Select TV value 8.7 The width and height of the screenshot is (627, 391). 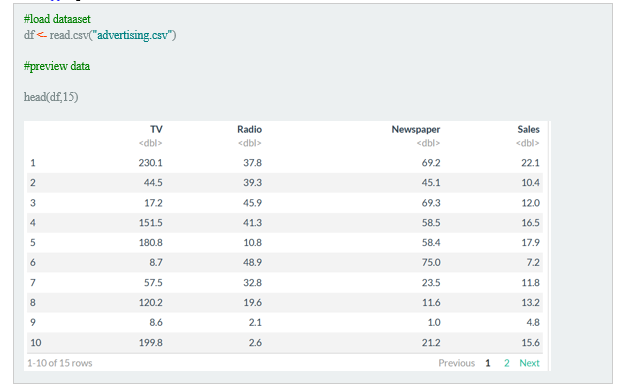point(156,263)
